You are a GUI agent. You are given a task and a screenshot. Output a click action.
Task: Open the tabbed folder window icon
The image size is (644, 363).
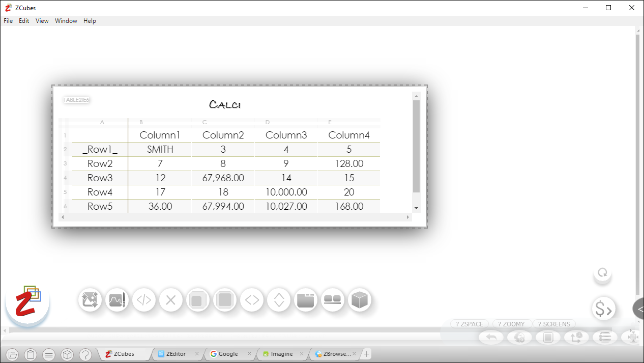tap(306, 300)
